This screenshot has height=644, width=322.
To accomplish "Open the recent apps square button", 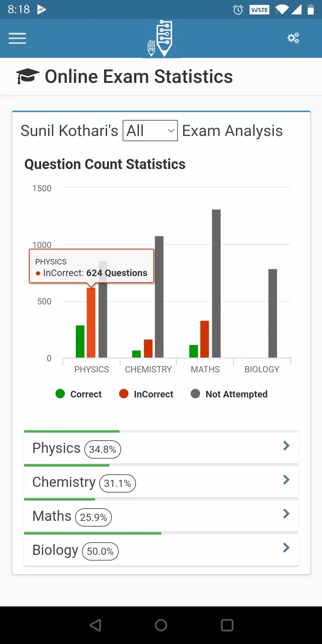I will pyautogui.click(x=227, y=625).
